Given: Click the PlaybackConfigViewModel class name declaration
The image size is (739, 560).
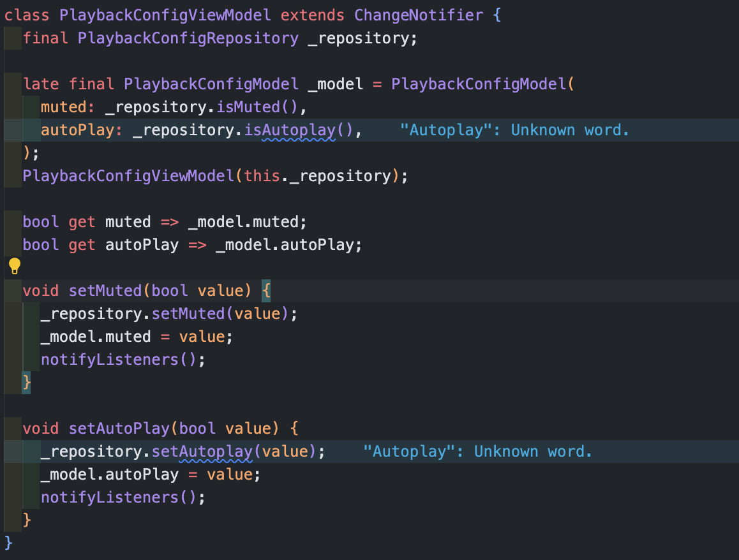Looking at the screenshot, I should pyautogui.click(x=165, y=15).
